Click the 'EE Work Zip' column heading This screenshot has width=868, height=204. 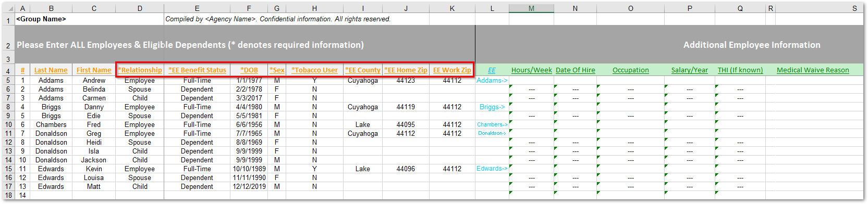pyautogui.click(x=452, y=70)
